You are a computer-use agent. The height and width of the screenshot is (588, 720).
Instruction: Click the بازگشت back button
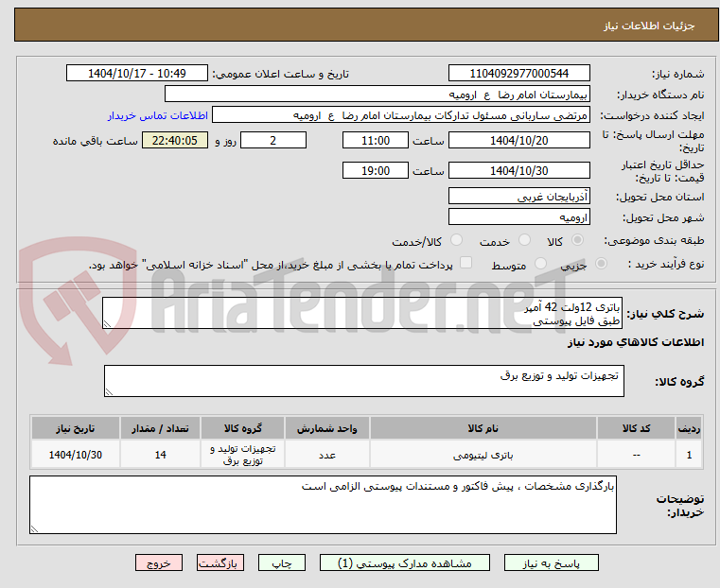(220, 562)
